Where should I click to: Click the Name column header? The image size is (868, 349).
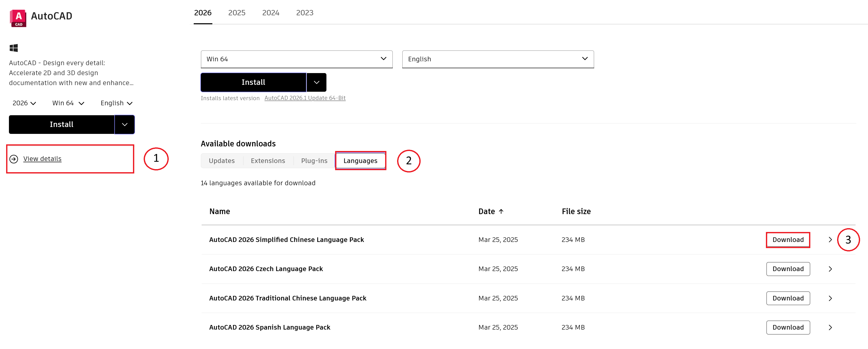(x=219, y=212)
